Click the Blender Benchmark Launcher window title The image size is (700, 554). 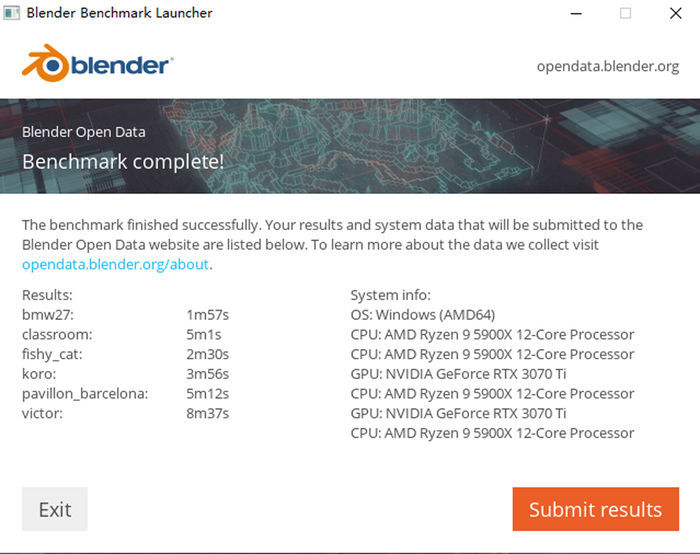pyautogui.click(x=119, y=13)
